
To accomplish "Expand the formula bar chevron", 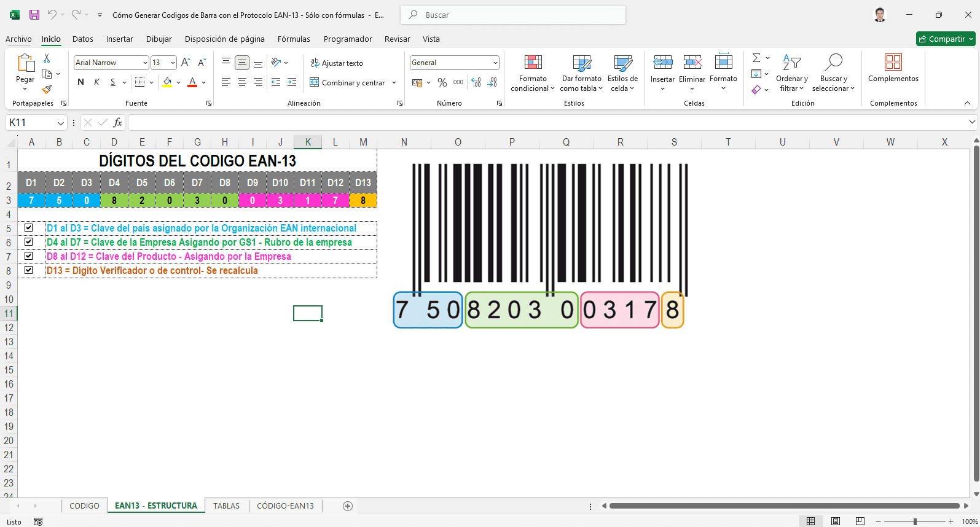I will pos(972,123).
